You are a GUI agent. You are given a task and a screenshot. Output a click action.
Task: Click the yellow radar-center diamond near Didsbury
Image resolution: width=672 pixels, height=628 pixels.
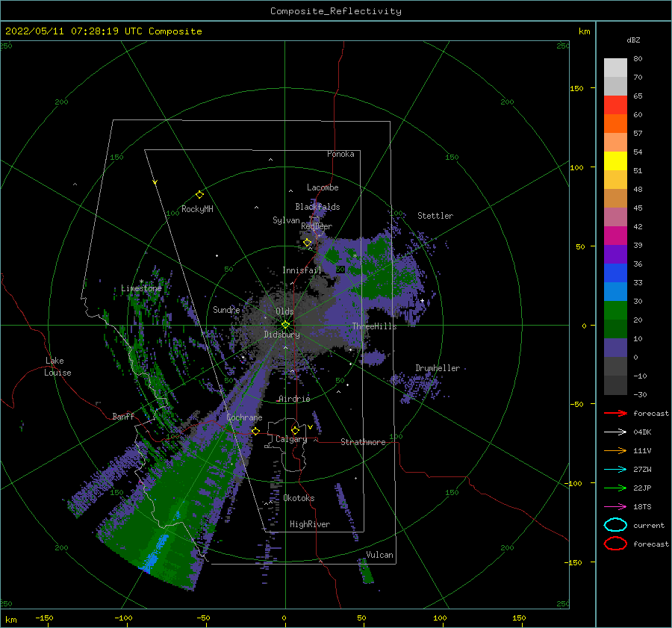tap(285, 325)
